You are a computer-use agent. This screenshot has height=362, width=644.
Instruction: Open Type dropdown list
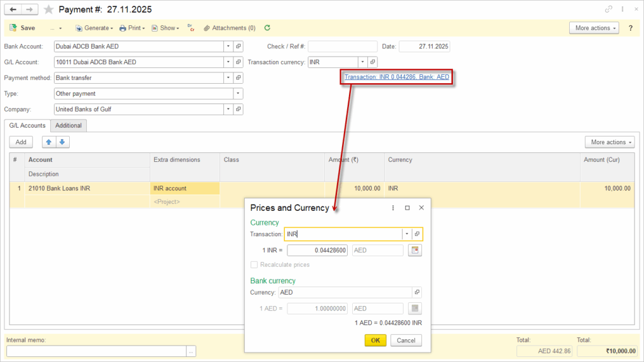tap(238, 94)
